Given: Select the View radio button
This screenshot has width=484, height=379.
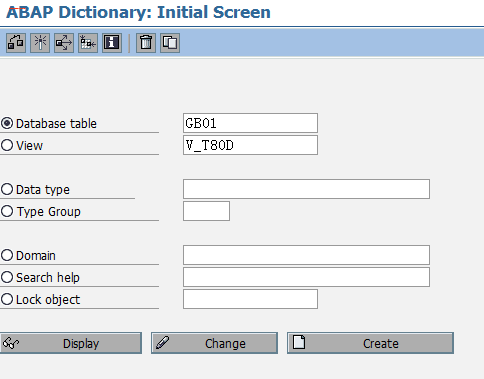Looking at the screenshot, I should 7,145.
